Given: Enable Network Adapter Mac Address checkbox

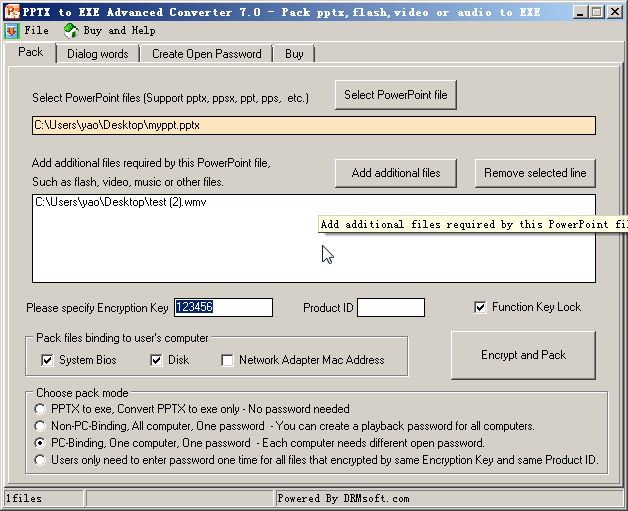Looking at the screenshot, I should [227, 360].
